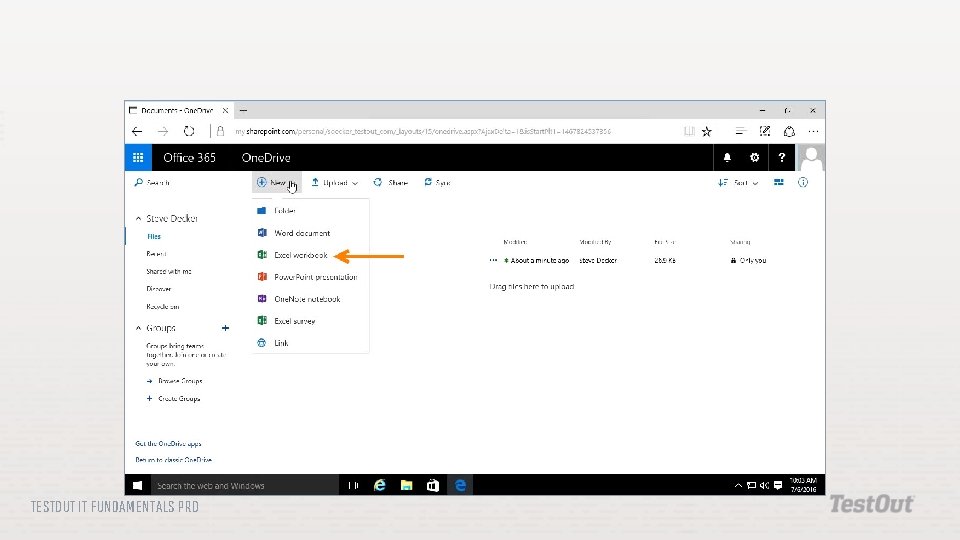Select Files in the left navigation
The width and height of the screenshot is (960, 540).
click(x=154, y=236)
